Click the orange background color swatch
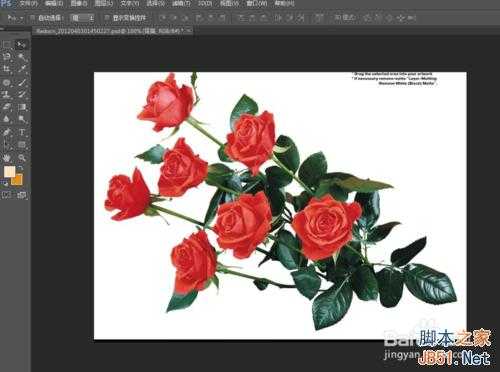 point(17,179)
